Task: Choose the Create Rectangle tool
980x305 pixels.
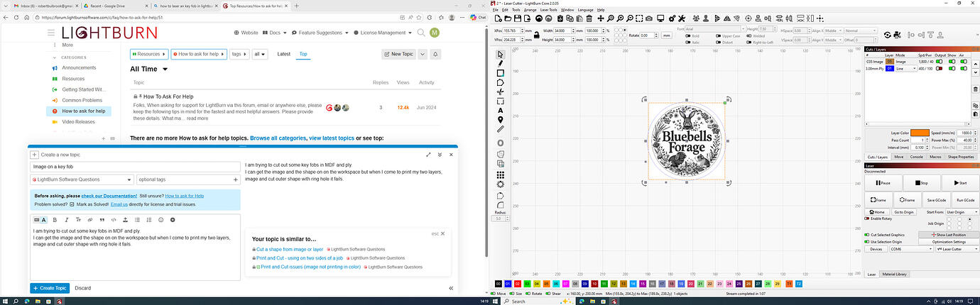Action: (501, 73)
